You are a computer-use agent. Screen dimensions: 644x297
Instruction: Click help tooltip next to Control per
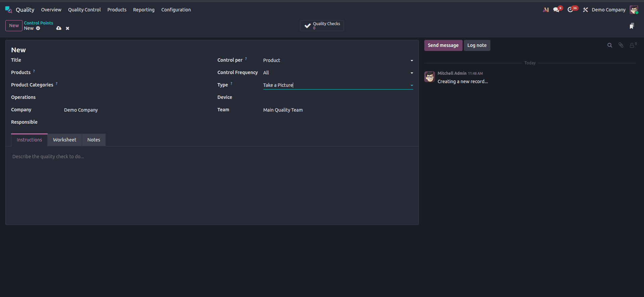click(246, 59)
